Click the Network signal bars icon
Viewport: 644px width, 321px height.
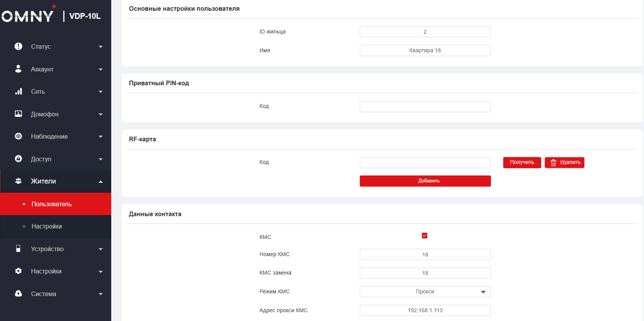(18, 91)
